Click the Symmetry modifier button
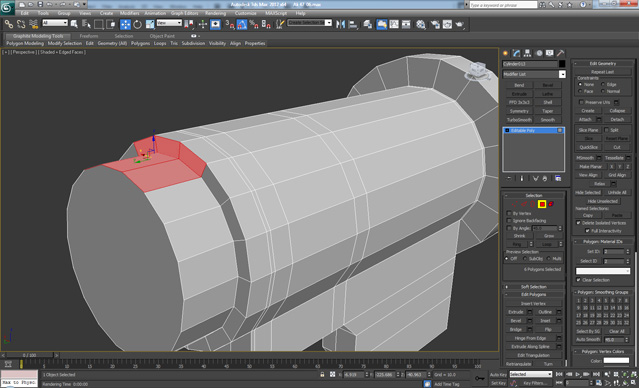The image size is (639, 388). click(519, 111)
